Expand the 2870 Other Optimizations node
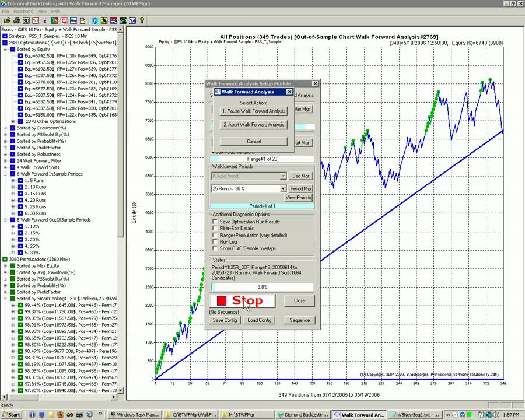Viewport: 525px width, 420px height. (x=13, y=121)
